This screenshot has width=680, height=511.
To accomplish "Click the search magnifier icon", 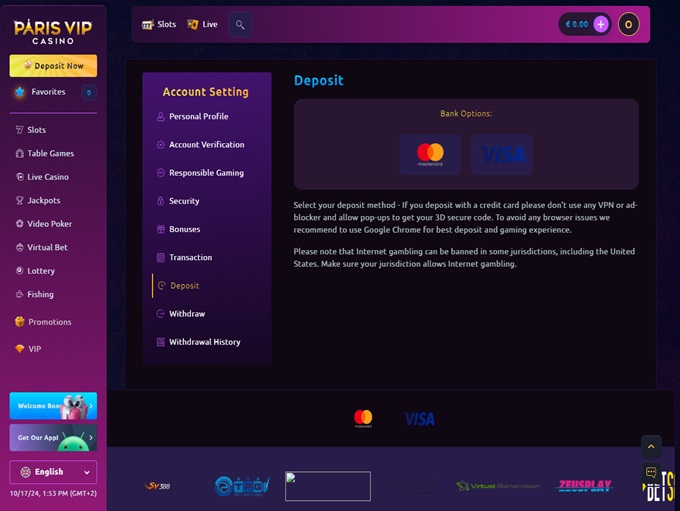I will click(240, 25).
